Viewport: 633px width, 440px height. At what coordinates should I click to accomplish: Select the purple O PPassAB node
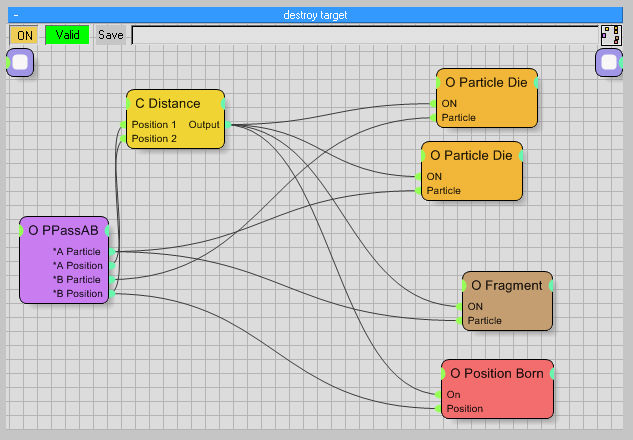coord(63,230)
